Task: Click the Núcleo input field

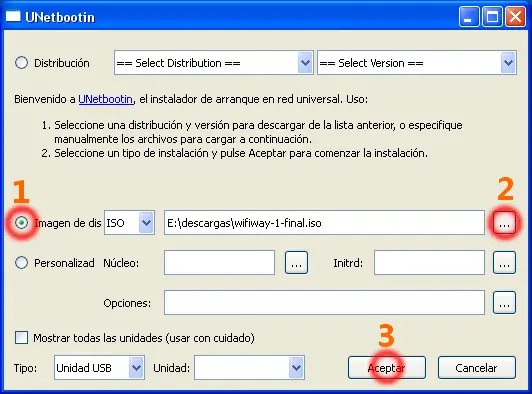Action: [x=220, y=263]
